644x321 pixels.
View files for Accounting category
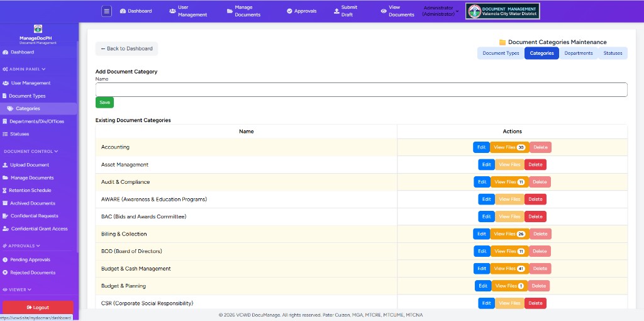tap(509, 147)
